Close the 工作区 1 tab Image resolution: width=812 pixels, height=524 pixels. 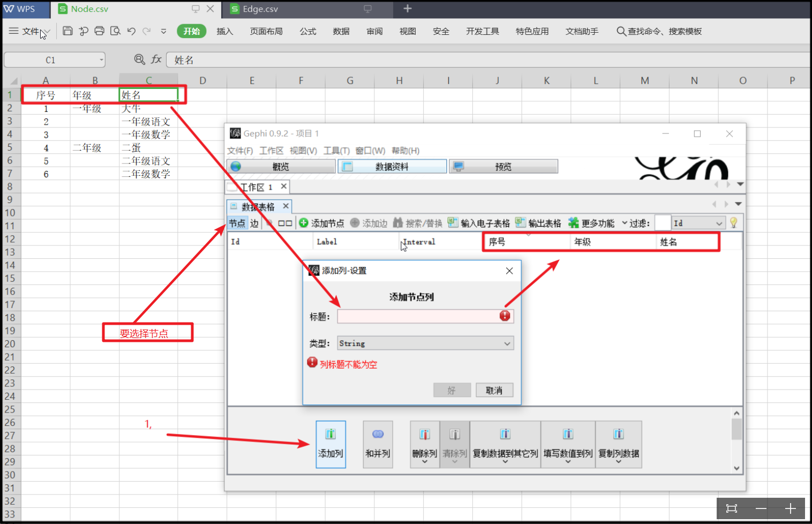tap(284, 186)
